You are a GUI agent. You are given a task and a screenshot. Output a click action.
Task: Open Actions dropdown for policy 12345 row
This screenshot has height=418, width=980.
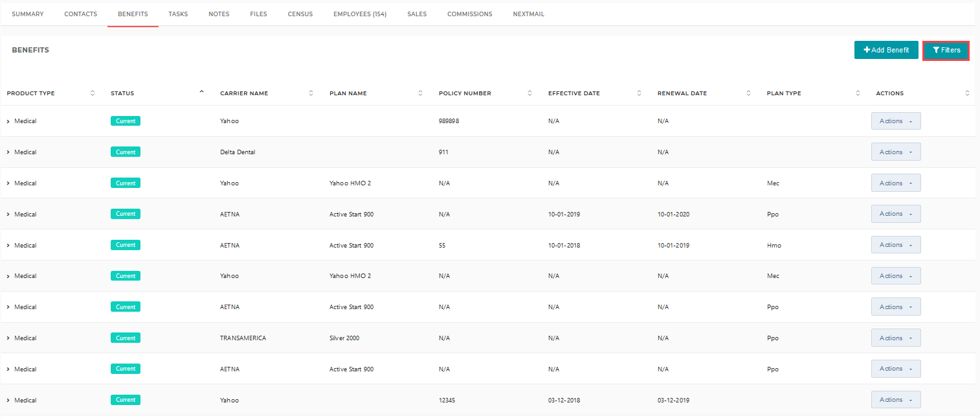click(896, 400)
